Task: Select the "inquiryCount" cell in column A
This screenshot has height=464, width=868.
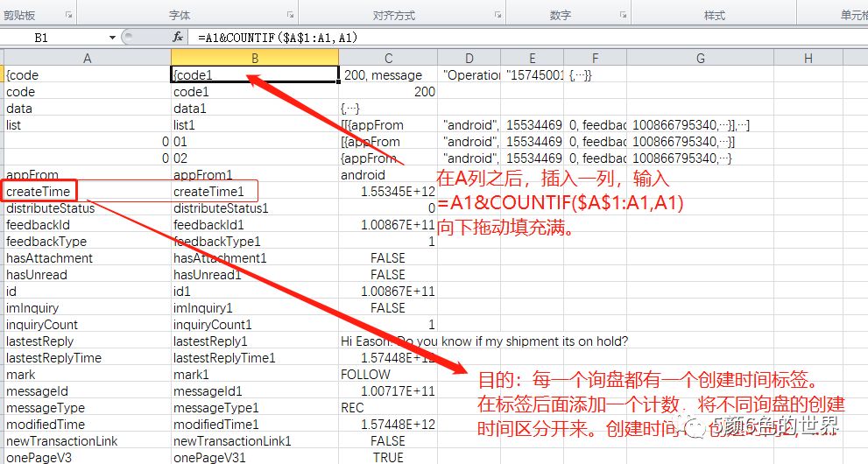Action: tap(88, 324)
